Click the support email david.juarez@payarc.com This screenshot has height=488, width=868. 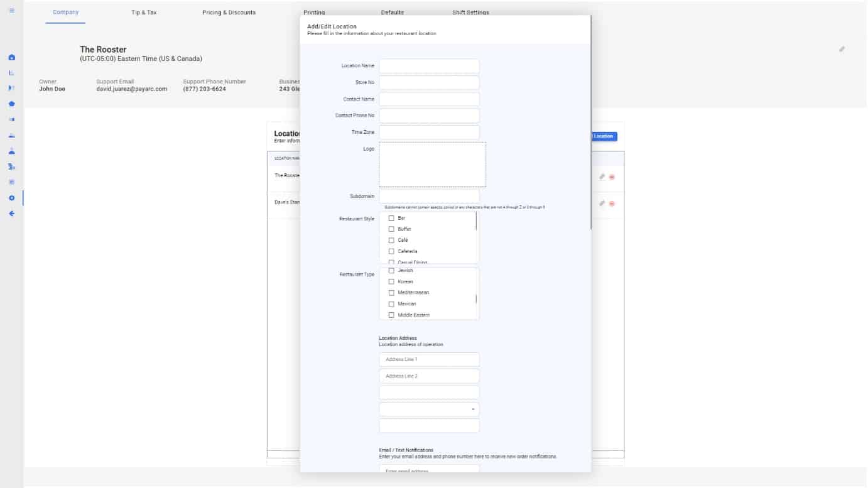point(131,89)
